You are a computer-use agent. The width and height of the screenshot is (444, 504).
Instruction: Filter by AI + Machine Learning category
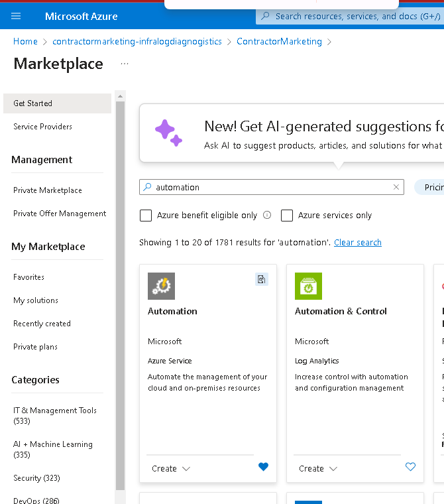53,450
